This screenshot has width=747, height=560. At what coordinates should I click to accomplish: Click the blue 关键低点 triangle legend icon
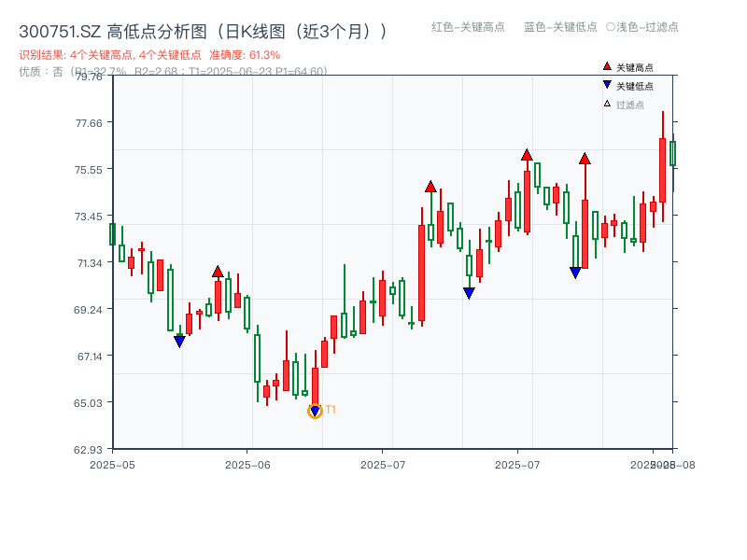click(x=607, y=85)
